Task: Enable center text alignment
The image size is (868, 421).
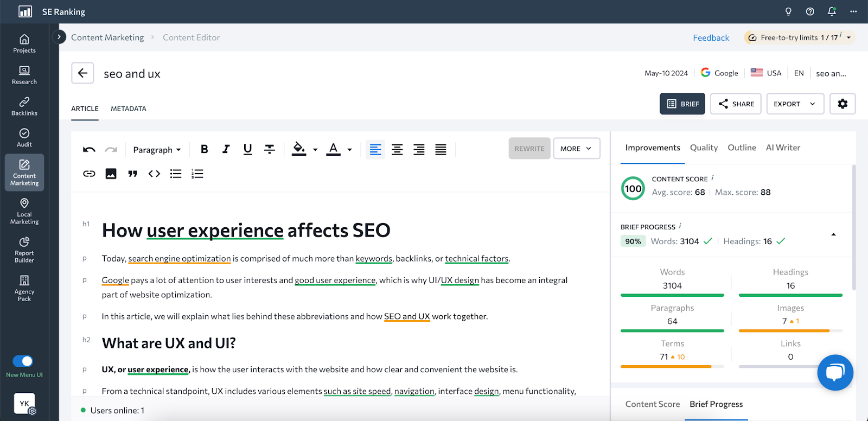Action: (x=397, y=150)
